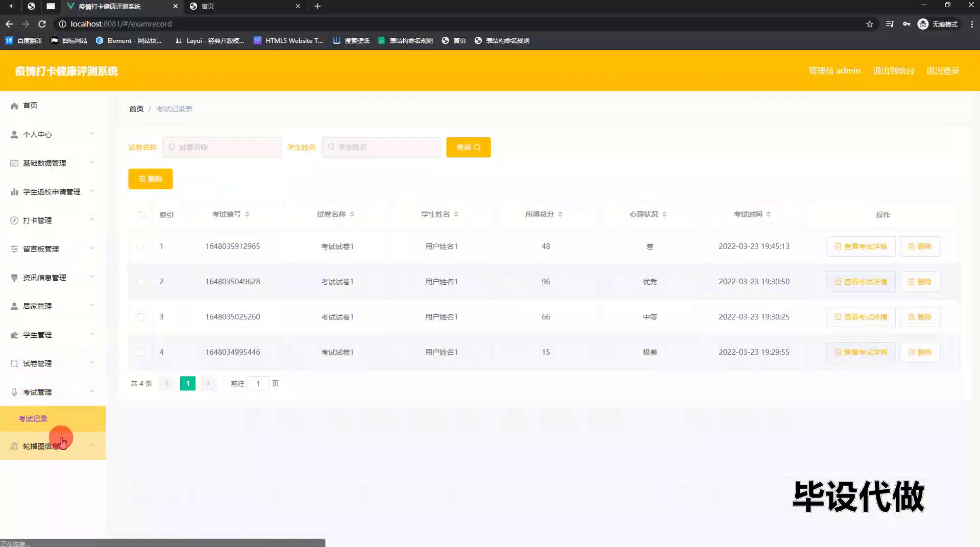Click next page arrow in pagination
The height and width of the screenshot is (547, 980).
[208, 384]
